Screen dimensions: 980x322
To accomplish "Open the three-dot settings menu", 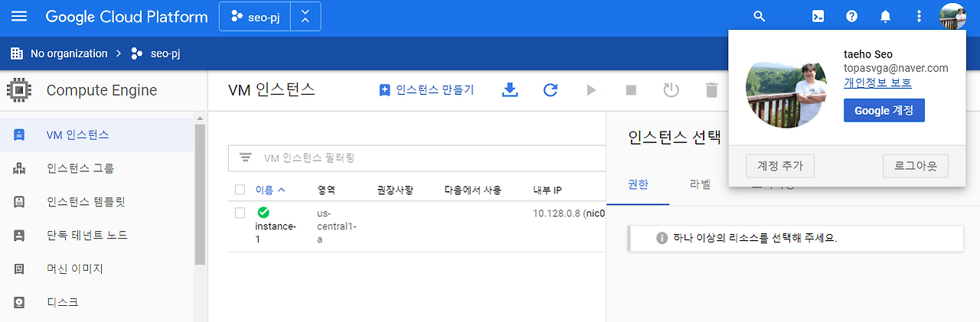I will coord(919,16).
